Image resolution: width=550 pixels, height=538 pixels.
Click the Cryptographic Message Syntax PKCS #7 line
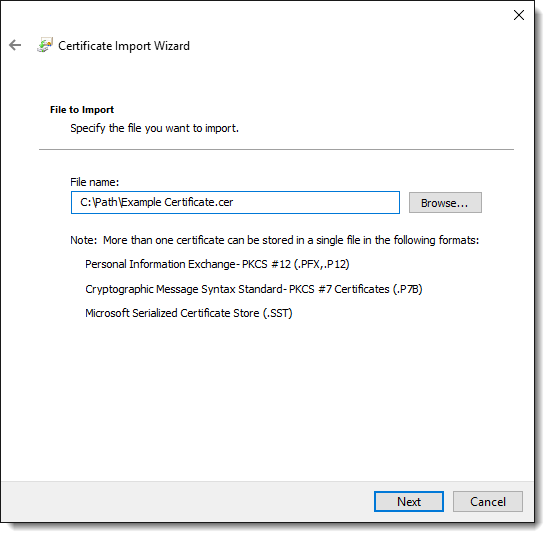(x=254, y=289)
